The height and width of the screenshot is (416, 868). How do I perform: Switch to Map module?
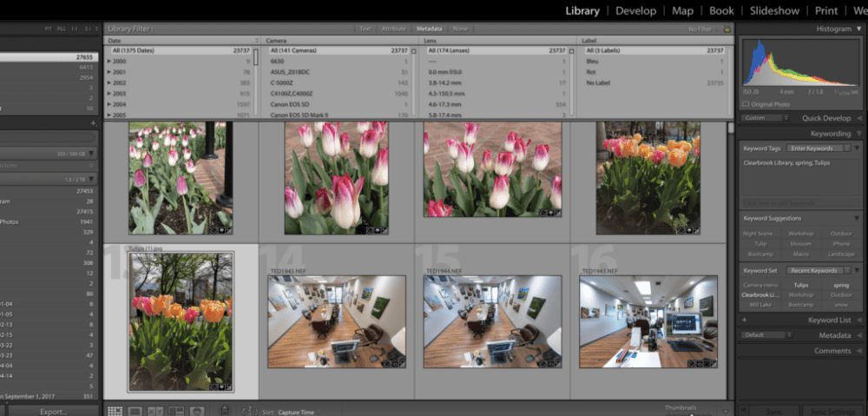(682, 10)
